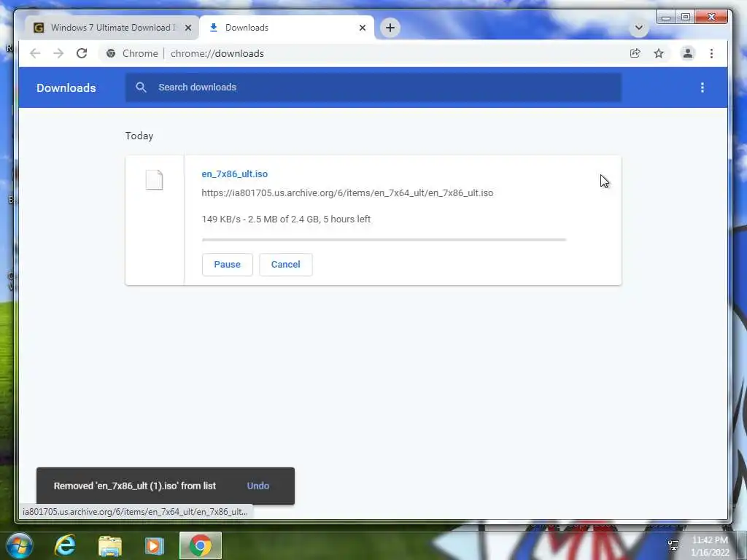Click the Chrome site info icon
747x560 pixels.
[x=111, y=53]
